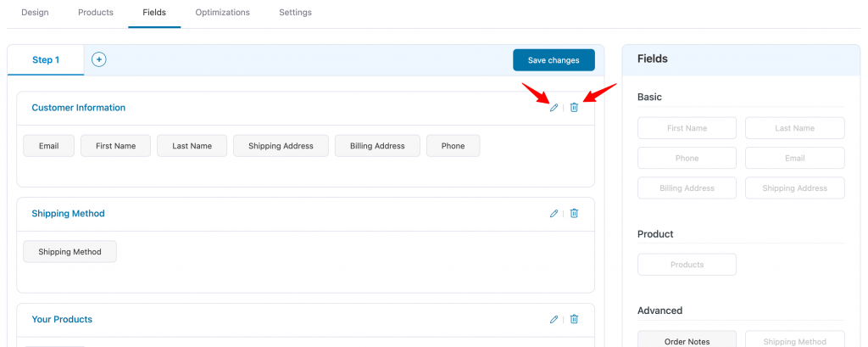Viewport: 868px width, 347px height.
Task: Click the Billing Address field in Customer Information
Action: [x=377, y=146]
